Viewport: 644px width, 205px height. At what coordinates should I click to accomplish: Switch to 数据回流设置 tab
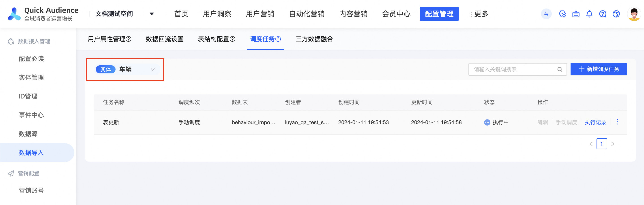point(165,39)
